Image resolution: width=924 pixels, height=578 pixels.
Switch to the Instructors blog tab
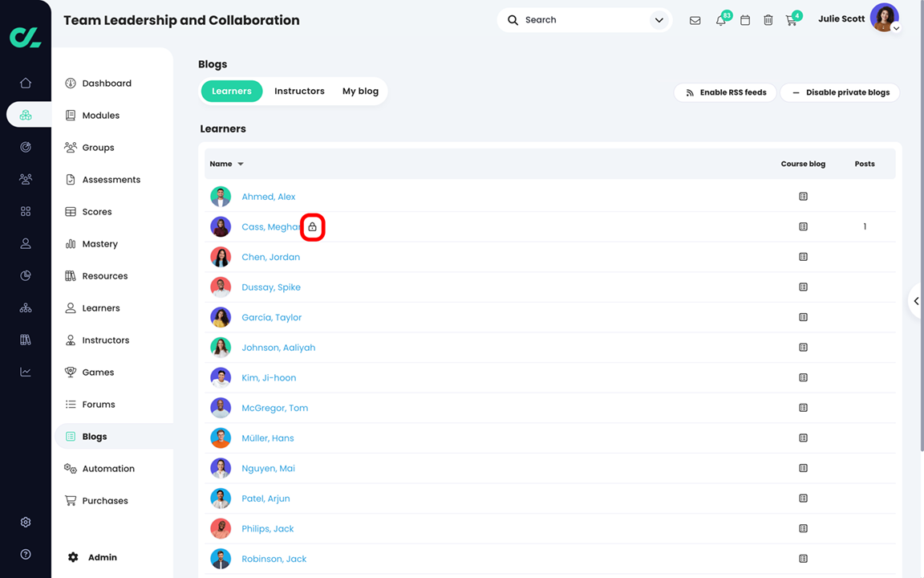click(299, 92)
